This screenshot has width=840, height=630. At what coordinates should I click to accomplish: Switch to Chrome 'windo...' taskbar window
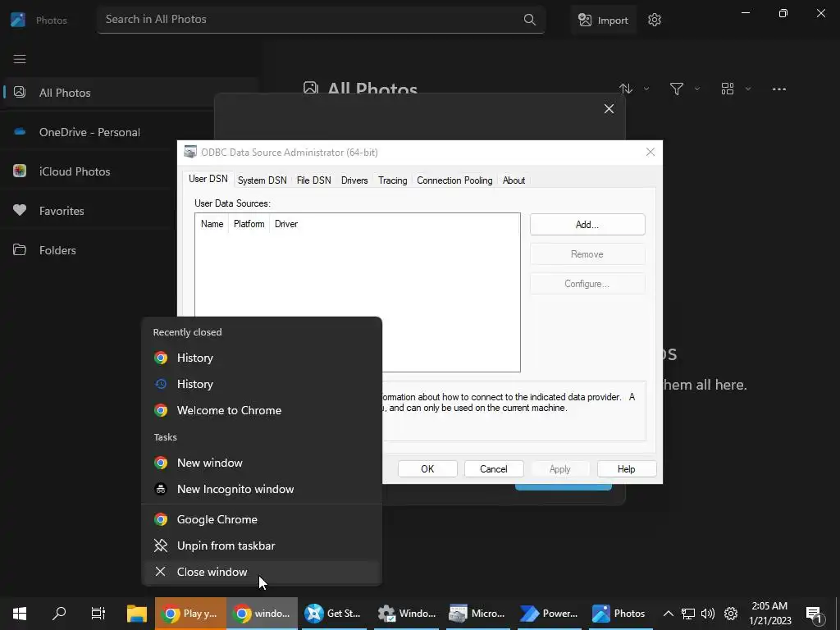click(x=262, y=614)
